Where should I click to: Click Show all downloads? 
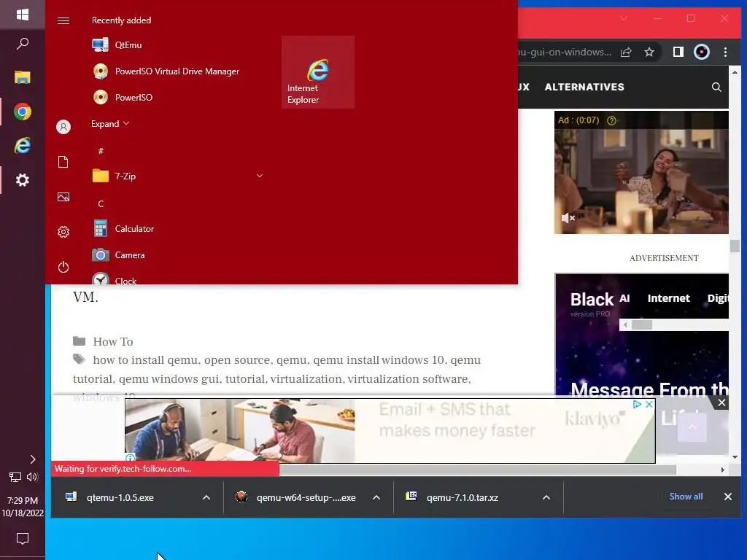(686, 496)
